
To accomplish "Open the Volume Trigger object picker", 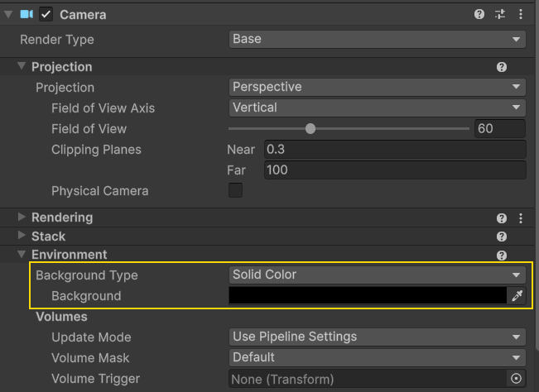I will [517, 379].
